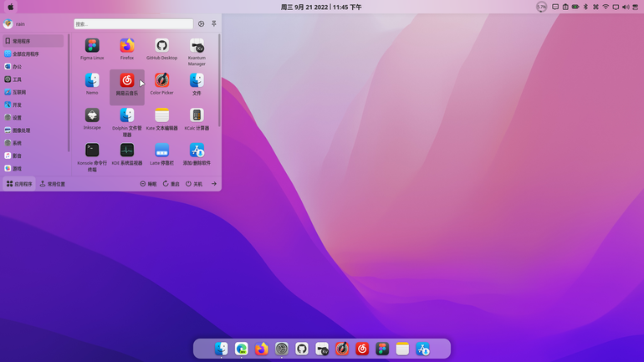The height and width of the screenshot is (362, 644).
Task: Open GitHub Desktop from the dock
Action: (x=302, y=349)
